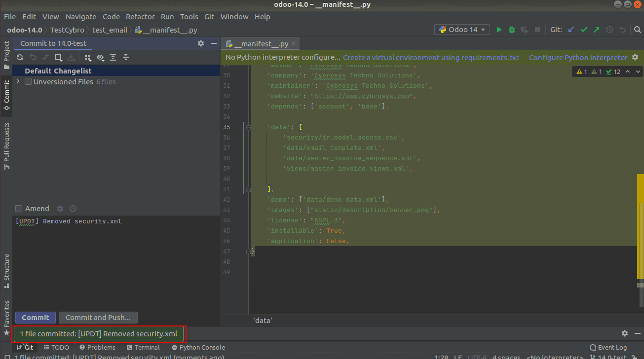Viewport: 644px width, 359px height.
Task: Click the Commit button
Action: point(36,318)
